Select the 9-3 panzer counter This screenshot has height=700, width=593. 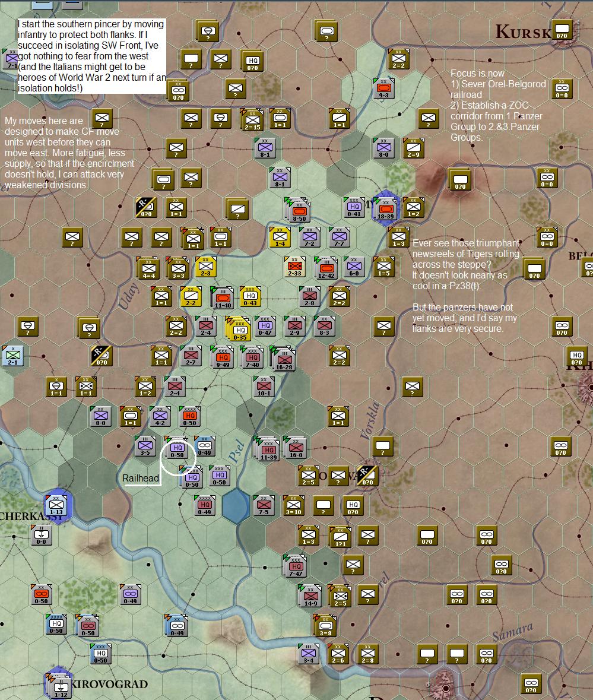[x=383, y=88]
